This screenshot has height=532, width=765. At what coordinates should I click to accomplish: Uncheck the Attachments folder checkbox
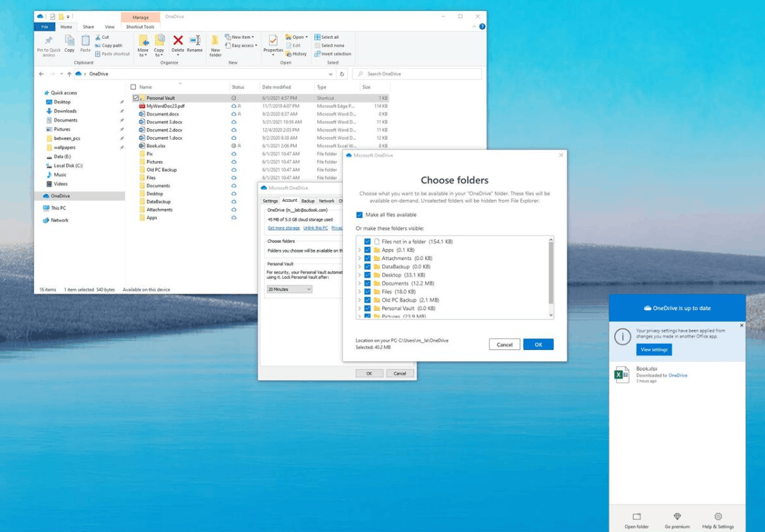[x=368, y=259]
